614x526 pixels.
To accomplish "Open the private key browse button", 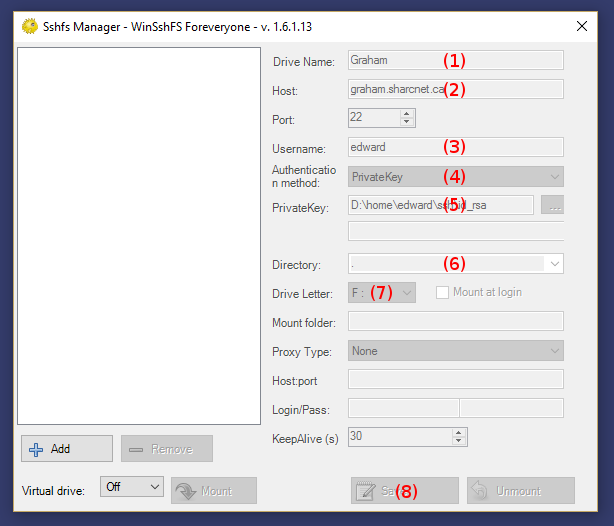I will click(552, 205).
